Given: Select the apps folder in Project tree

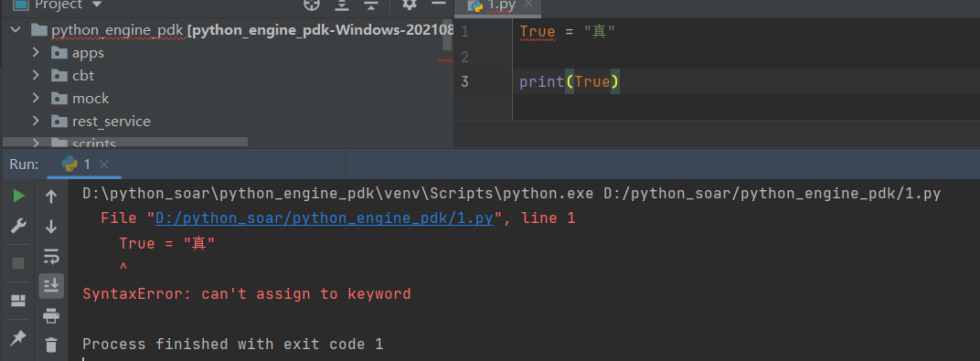Looking at the screenshot, I should 88,53.
